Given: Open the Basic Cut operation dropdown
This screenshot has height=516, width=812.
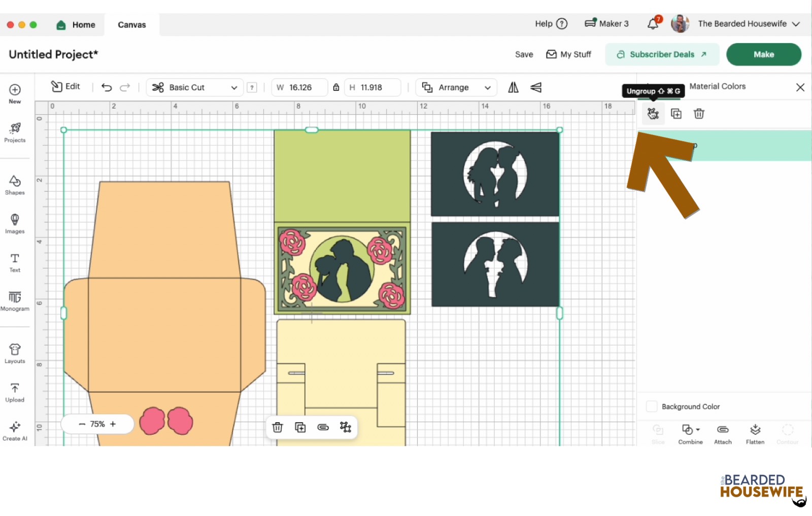Looking at the screenshot, I should 194,87.
